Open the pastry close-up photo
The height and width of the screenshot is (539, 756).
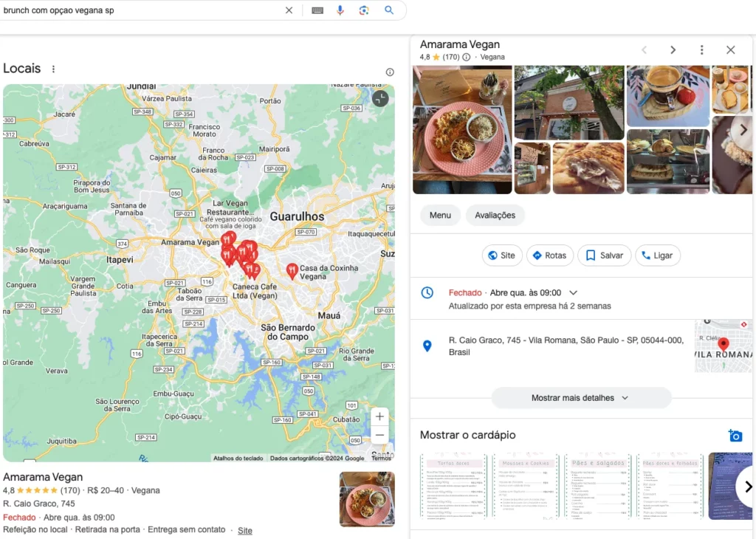point(588,168)
